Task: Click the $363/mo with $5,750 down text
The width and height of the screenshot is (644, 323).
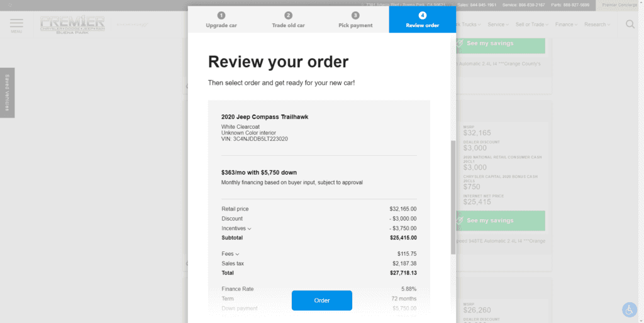Action: (258, 172)
